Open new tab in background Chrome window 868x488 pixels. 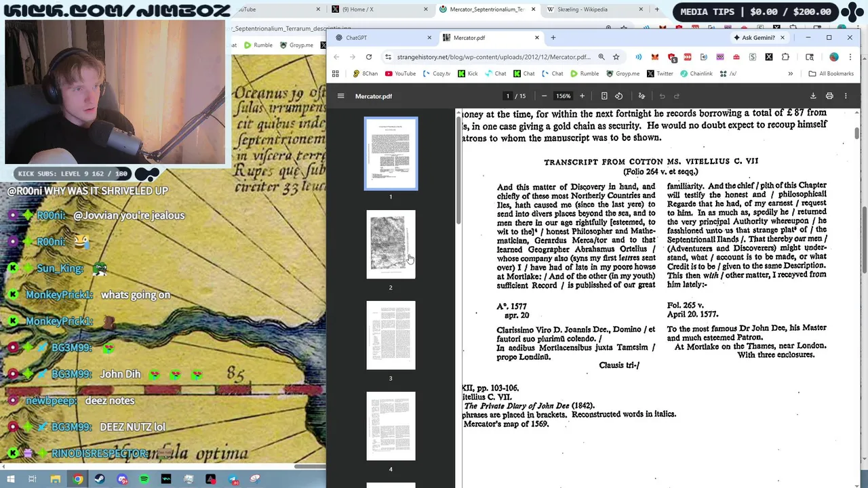point(656,9)
